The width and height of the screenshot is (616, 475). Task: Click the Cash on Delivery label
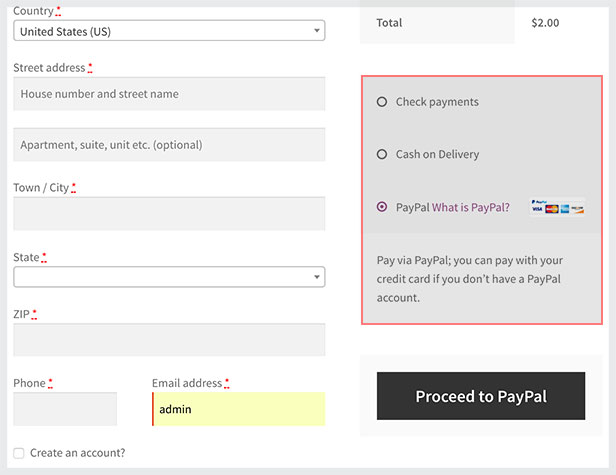tap(437, 154)
